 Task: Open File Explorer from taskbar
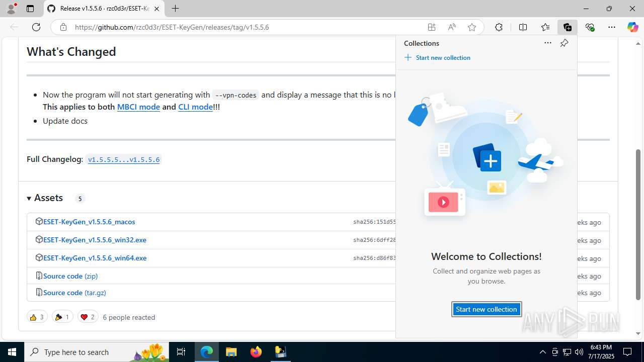click(231, 352)
